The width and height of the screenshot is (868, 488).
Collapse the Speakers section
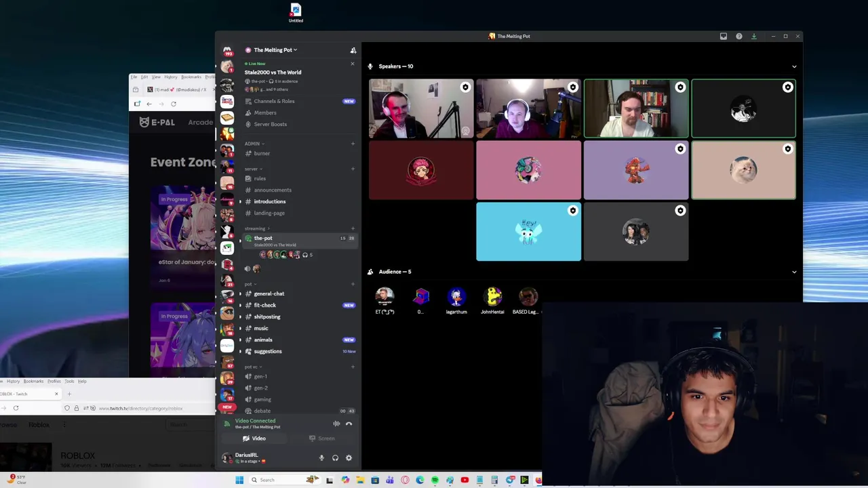(794, 66)
